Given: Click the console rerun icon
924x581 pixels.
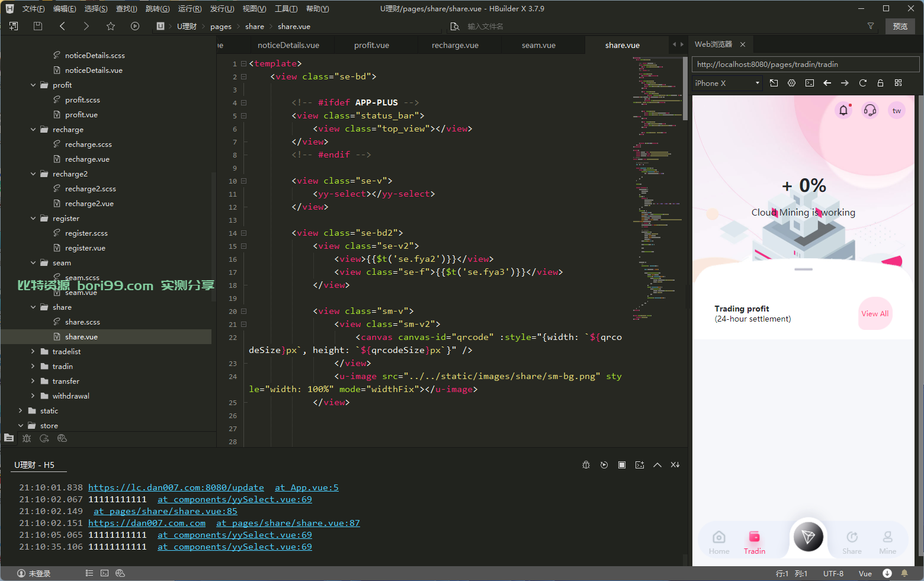Looking at the screenshot, I should [604, 465].
